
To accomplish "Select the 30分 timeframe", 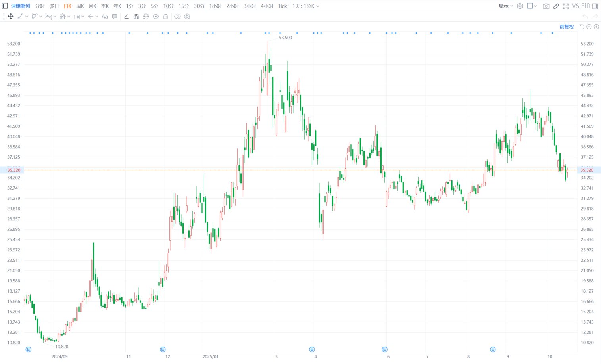I will 199,6.
